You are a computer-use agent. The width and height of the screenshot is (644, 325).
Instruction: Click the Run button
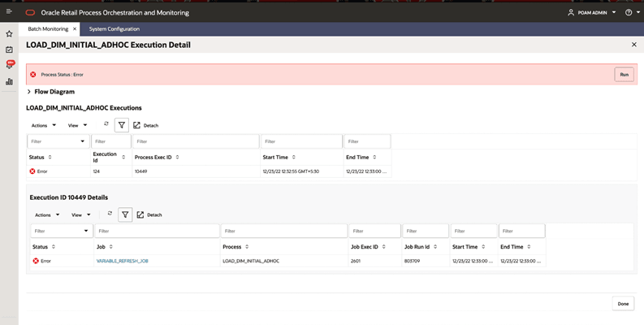(x=624, y=75)
